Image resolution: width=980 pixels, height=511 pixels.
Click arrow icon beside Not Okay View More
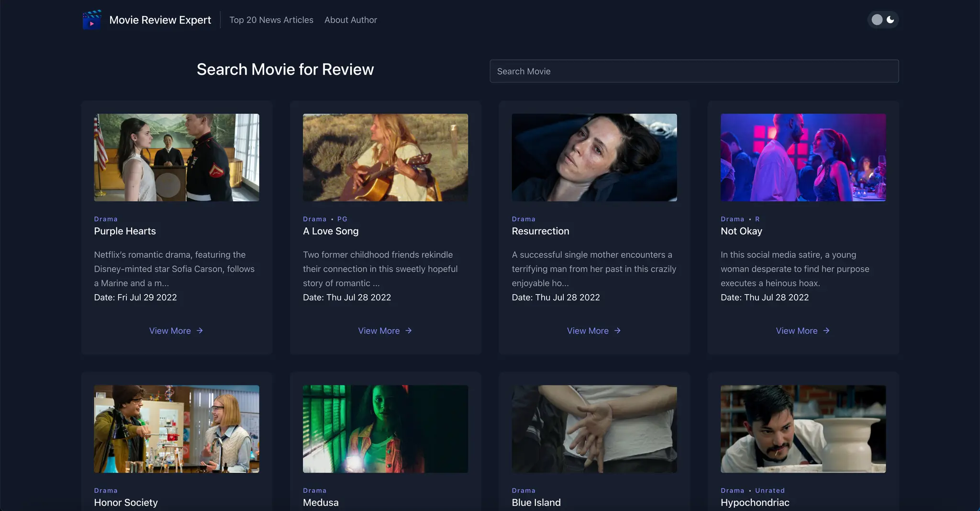(826, 331)
